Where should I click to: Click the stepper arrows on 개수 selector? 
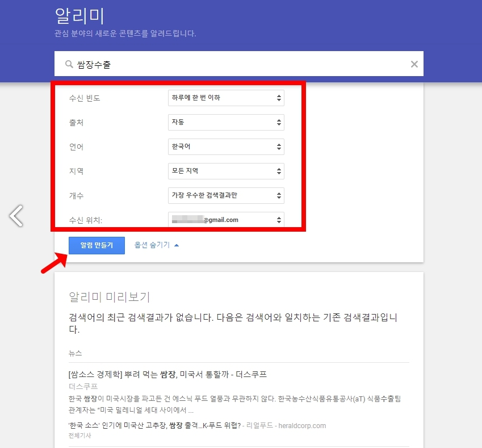(x=279, y=195)
